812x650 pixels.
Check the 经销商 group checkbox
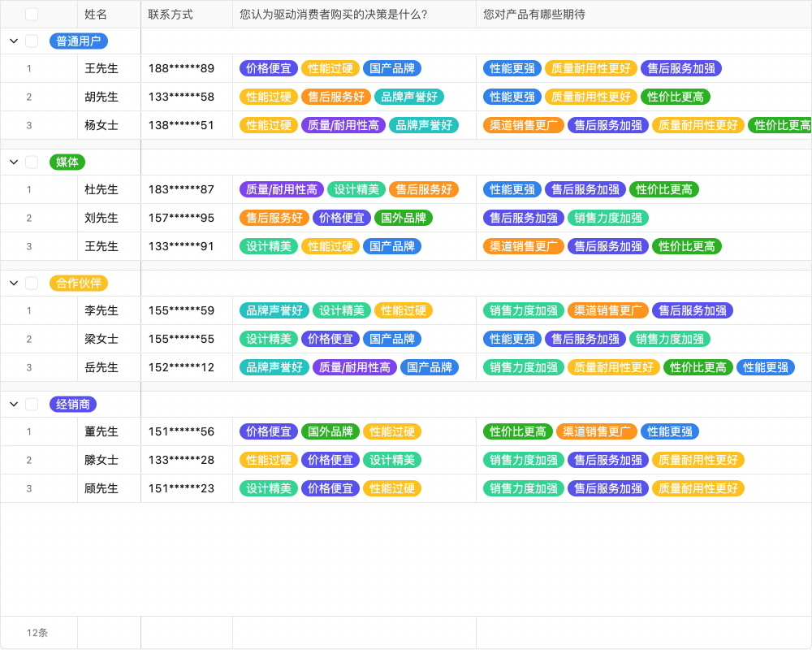31,403
